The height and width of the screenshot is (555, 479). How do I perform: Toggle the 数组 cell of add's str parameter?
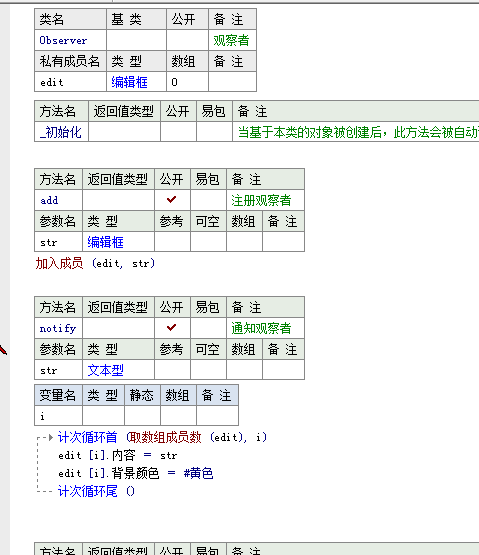click(244, 242)
